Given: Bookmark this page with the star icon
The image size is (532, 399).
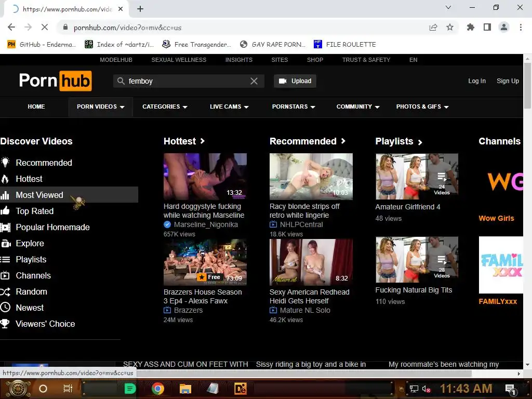Looking at the screenshot, I should click(450, 27).
